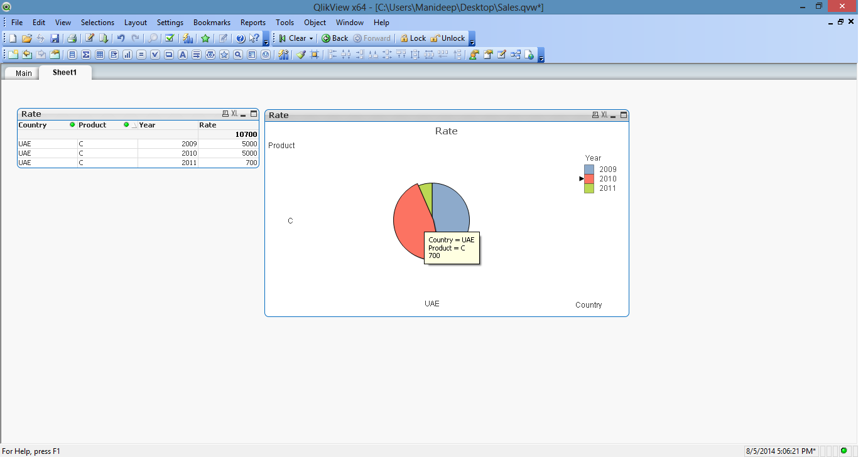Open a document with the folder icon
This screenshot has height=457, width=868.
(26, 38)
